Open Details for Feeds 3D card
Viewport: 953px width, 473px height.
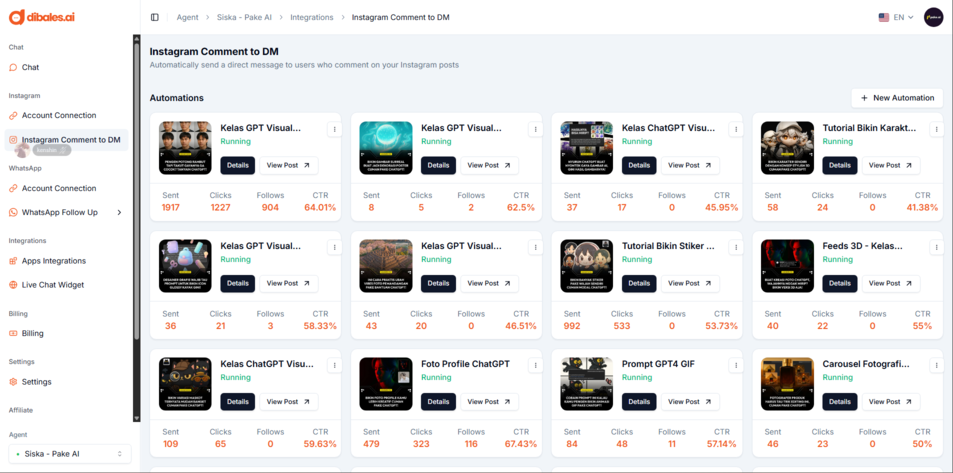tap(840, 283)
